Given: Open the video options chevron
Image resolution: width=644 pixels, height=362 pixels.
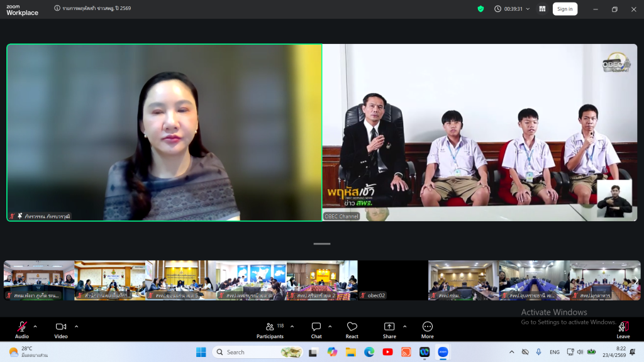Looking at the screenshot, I should [x=76, y=326].
